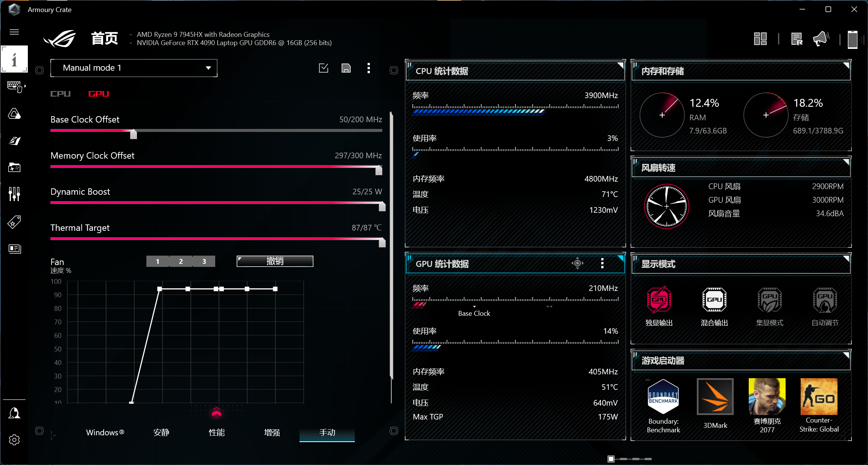Collapse the 风扇转速 panel corner
The width and height of the screenshot is (868, 465).
[x=846, y=162]
